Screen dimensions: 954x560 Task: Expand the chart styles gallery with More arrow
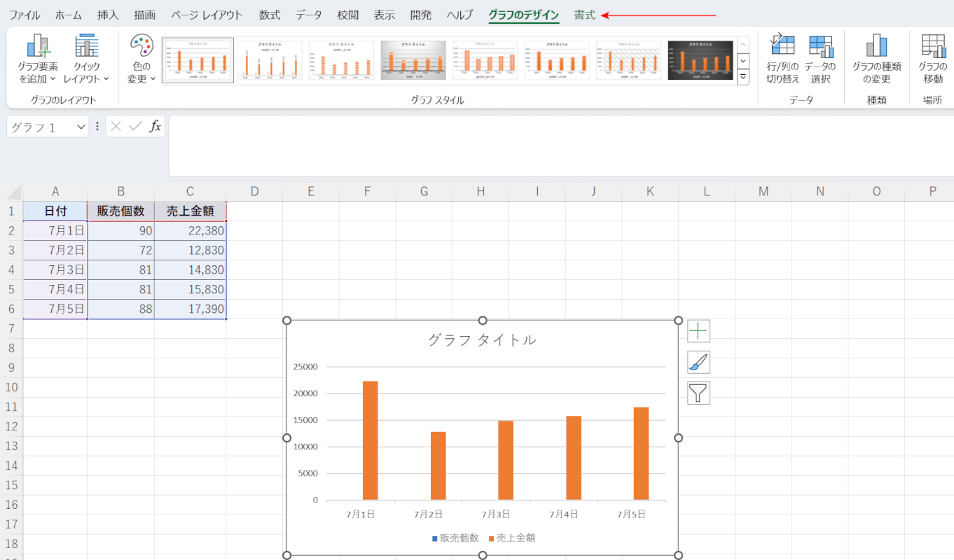(743, 76)
